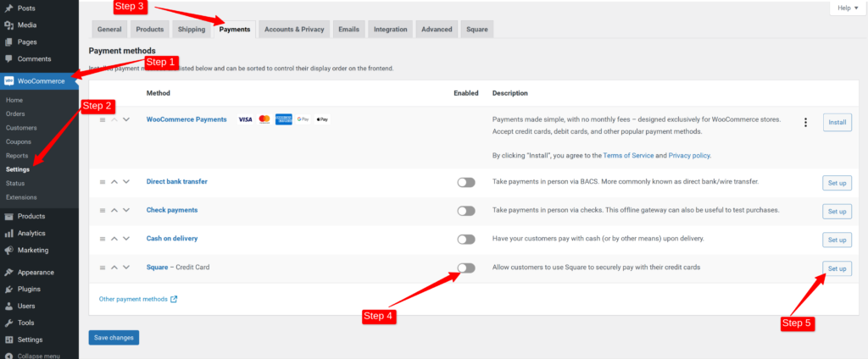Click the Google Pay logo
Screen dimensions: 868x359
tap(303, 119)
